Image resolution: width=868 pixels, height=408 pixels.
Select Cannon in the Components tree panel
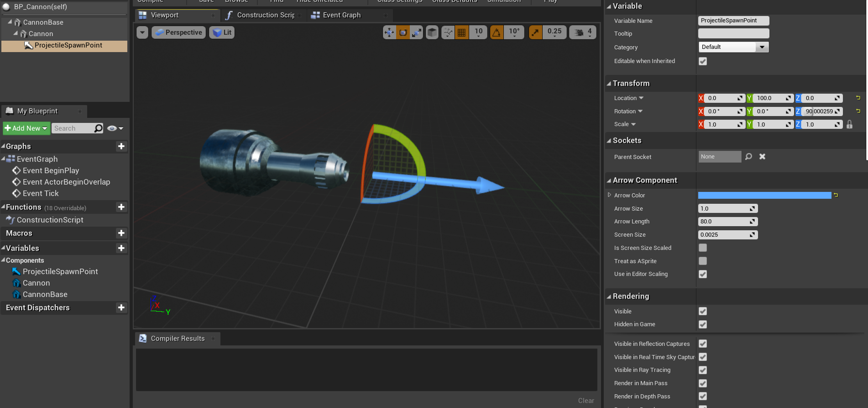40,34
